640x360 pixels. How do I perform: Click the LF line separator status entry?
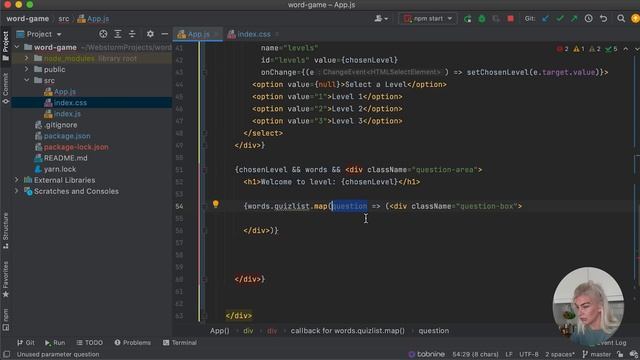(x=509, y=354)
